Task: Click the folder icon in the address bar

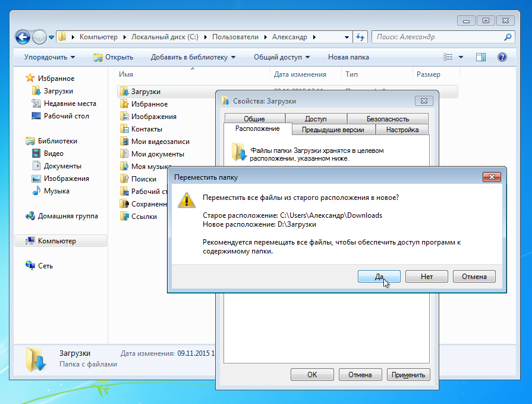Action: click(62, 37)
